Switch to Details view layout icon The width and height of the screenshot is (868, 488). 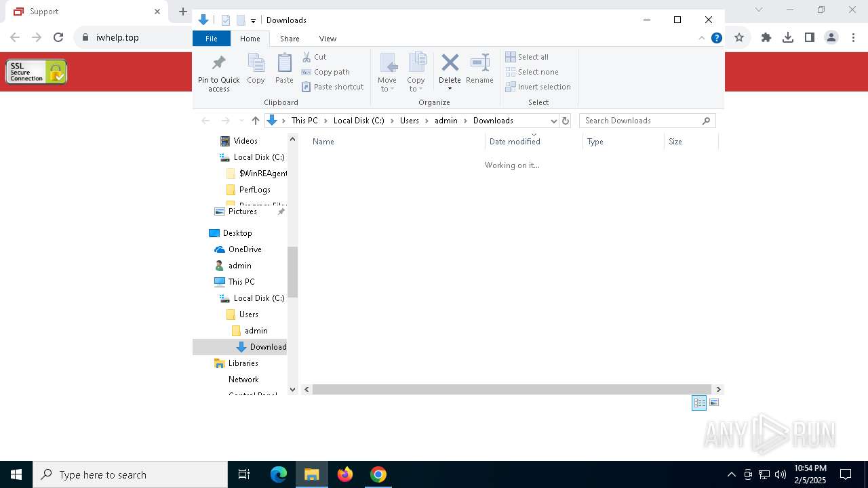coord(699,403)
